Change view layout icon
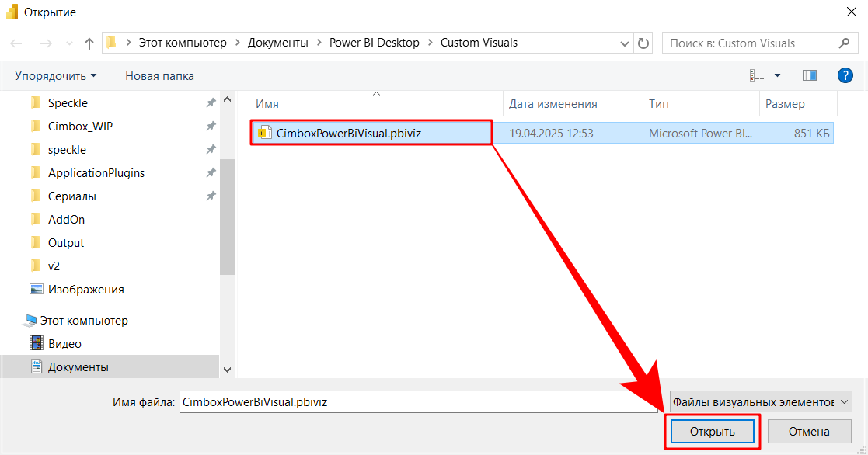 [x=757, y=75]
